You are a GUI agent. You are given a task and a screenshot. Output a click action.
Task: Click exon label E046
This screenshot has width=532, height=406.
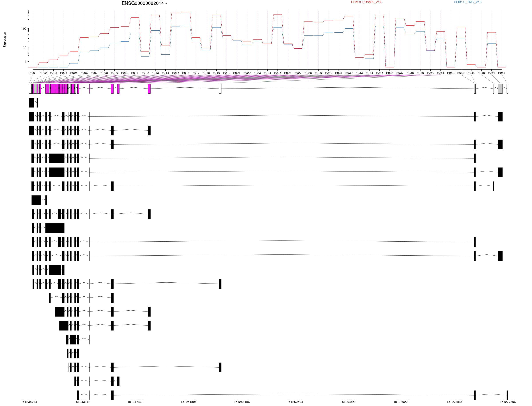pos(491,73)
